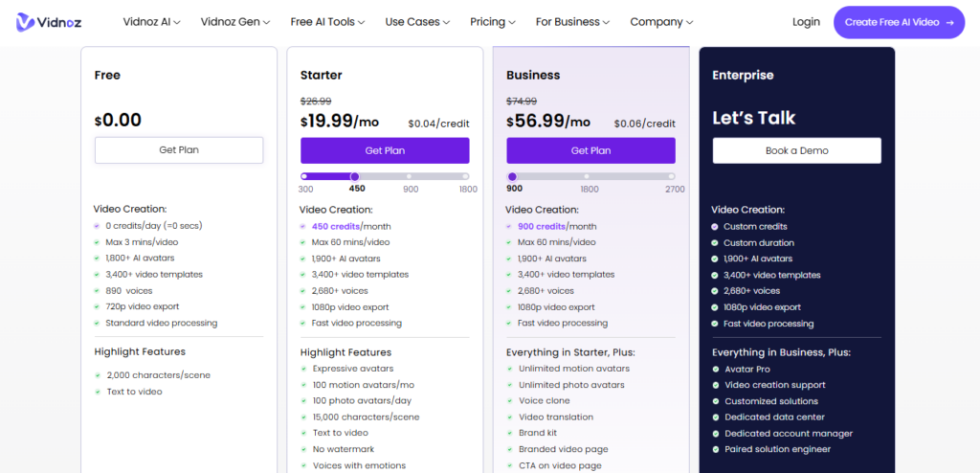The height and width of the screenshot is (473, 980).
Task: Click the check icon beside '890 voices'
Action: point(97,291)
